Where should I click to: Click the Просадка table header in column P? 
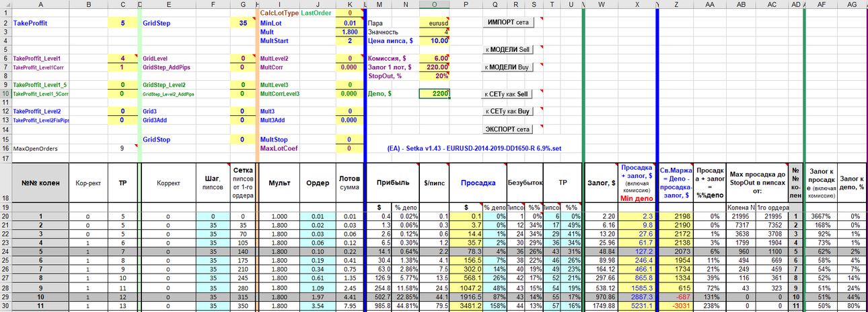[478, 182]
